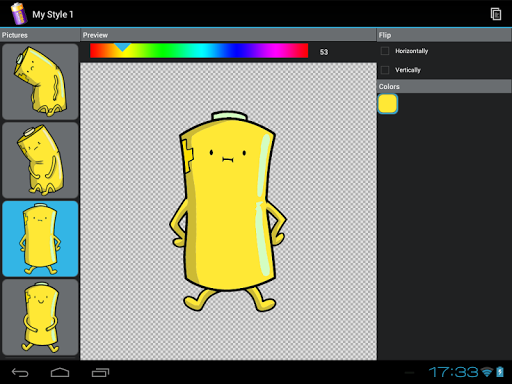Click the Colors section header

coord(444,87)
